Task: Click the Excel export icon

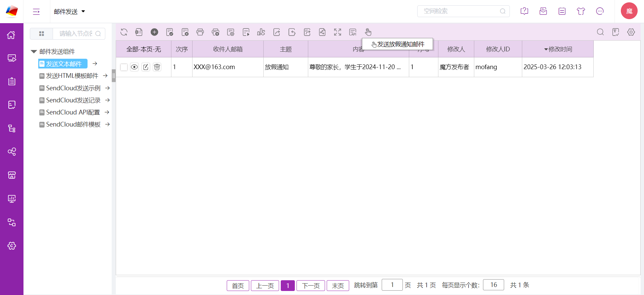Action: coord(139,32)
